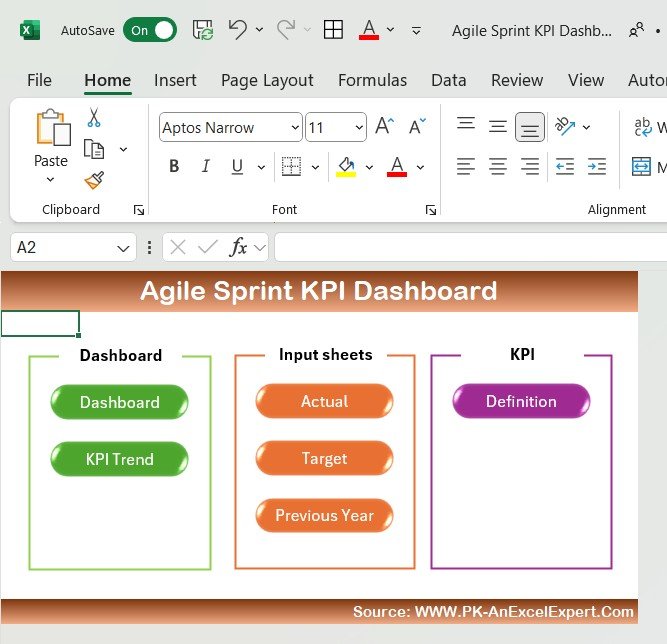Open the Copy options dropdown arrow
667x644 pixels.
(123, 149)
